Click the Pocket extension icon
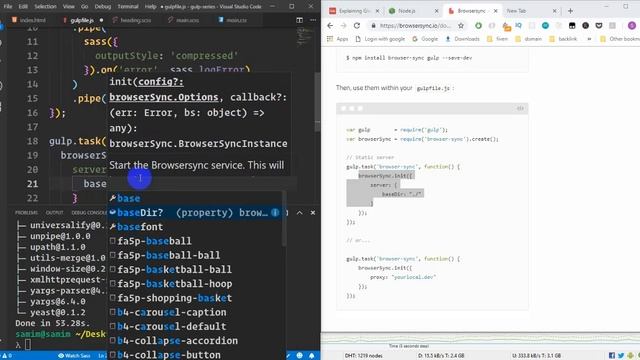 pyautogui.click(x=599, y=26)
